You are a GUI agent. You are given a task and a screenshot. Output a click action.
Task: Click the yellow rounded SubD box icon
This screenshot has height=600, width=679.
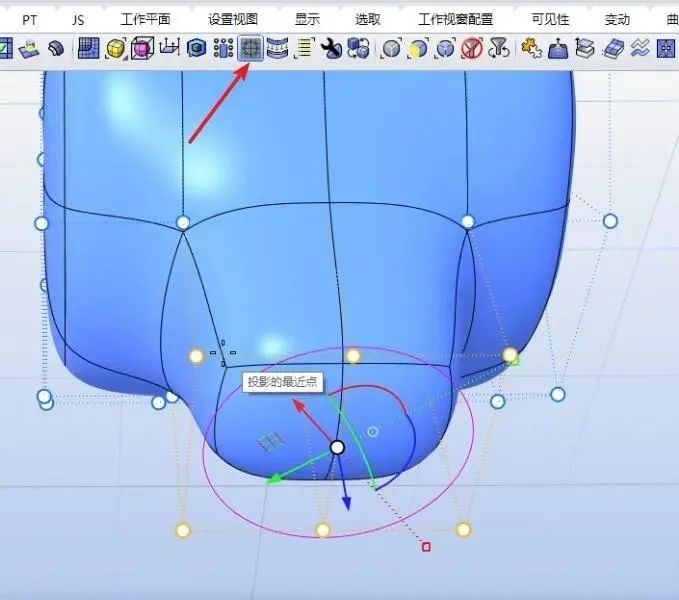(115, 48)
